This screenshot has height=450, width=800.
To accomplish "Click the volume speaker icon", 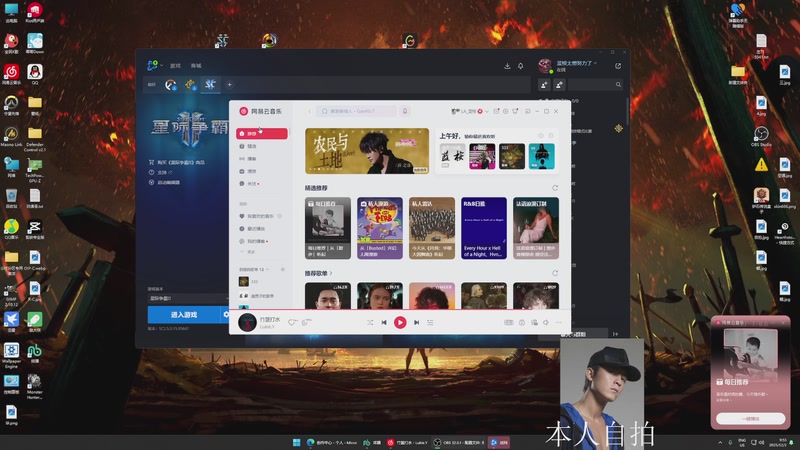I will pyautogui.click(x=546, y=322).
